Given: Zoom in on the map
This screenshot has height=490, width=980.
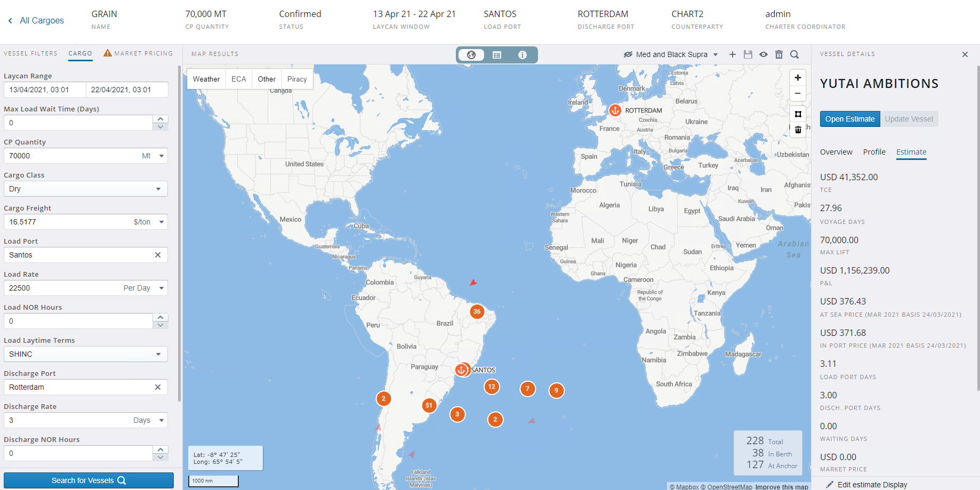Looking at the screenshot, I should [798, 77].
